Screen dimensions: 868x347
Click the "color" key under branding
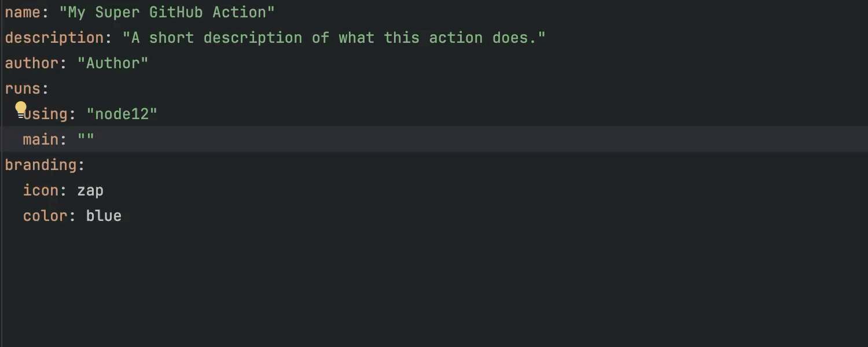(45, 216)
